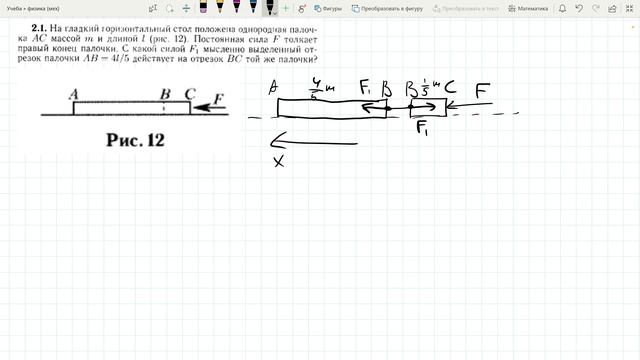The image size is (640, 360).
Task: Open the black pen options dropdown
Action: 276,13
